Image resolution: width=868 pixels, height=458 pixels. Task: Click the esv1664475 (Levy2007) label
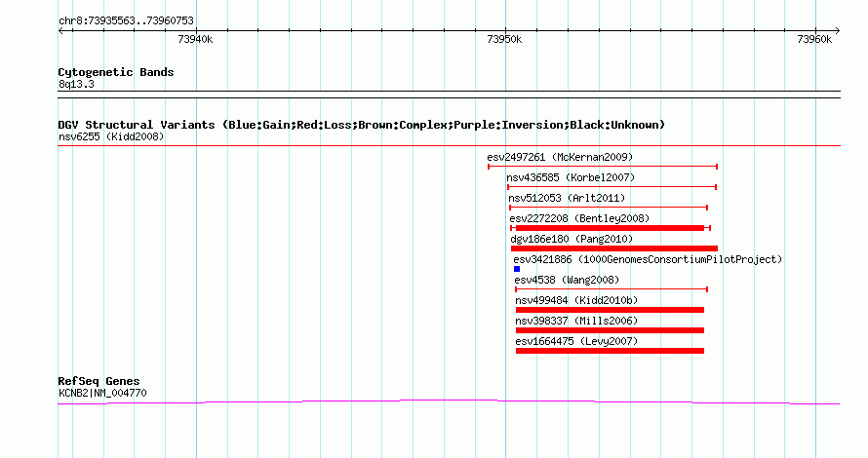pyautogui.click(x=576, y=341)
